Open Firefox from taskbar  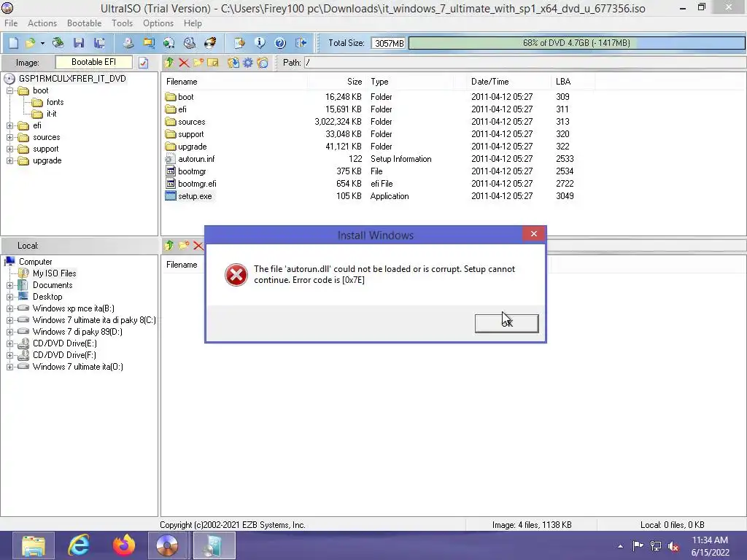[124, 545]
